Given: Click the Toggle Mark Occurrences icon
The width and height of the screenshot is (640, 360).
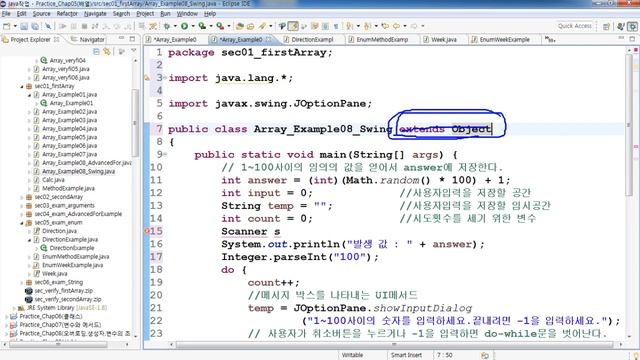Looking at the screenshot, I should [x=293, y=26].
